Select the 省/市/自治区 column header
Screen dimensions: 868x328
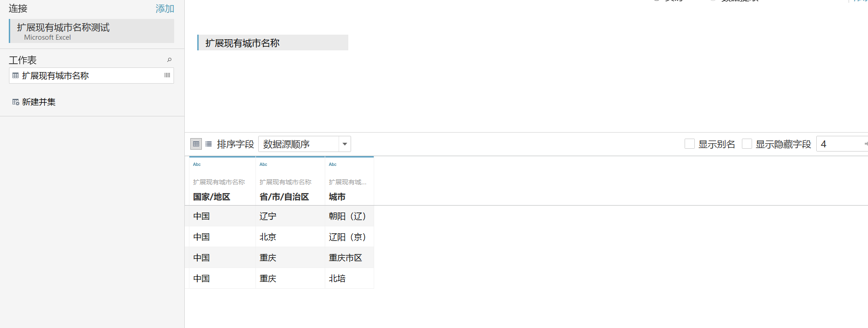(284, 197)
